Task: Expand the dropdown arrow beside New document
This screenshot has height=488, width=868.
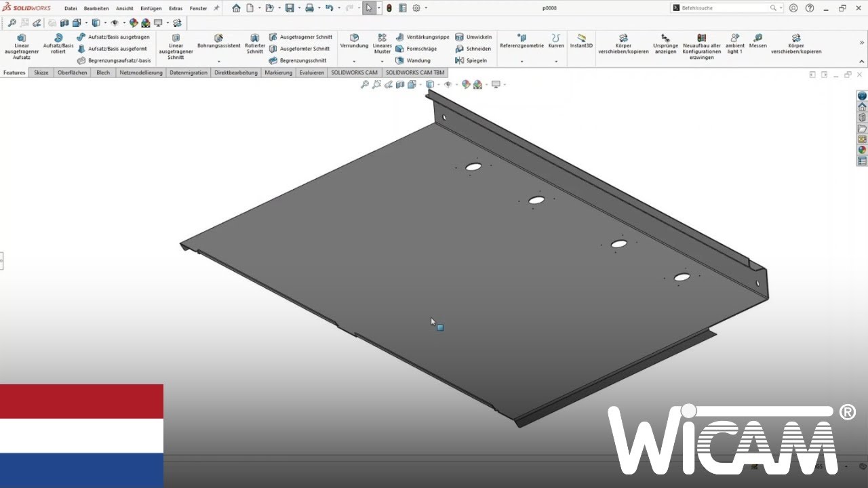Action: [259, 8]
